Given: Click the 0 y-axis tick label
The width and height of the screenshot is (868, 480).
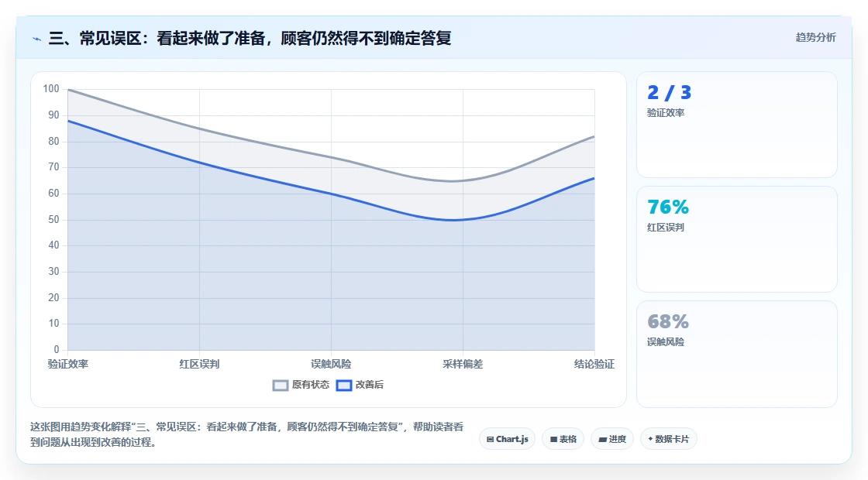Looking at the screenshot, I should 57,349.
